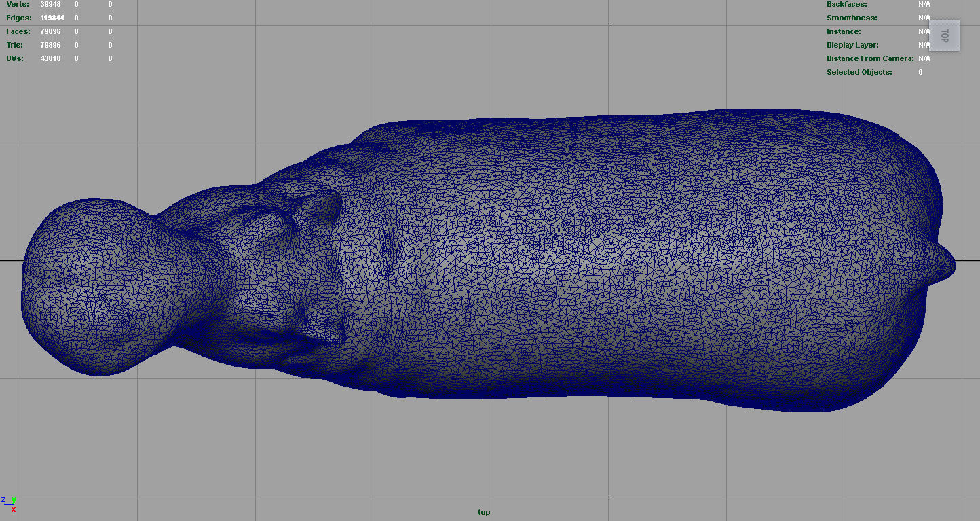Click the TOP face of the ViewCube
The width and height of the screenshot is (980, 521).
pyautogui.click(x=944, y=35)
